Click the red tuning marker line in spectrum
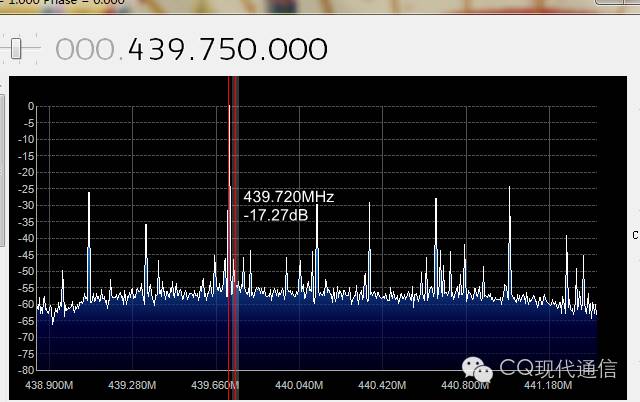 point(236,237)
